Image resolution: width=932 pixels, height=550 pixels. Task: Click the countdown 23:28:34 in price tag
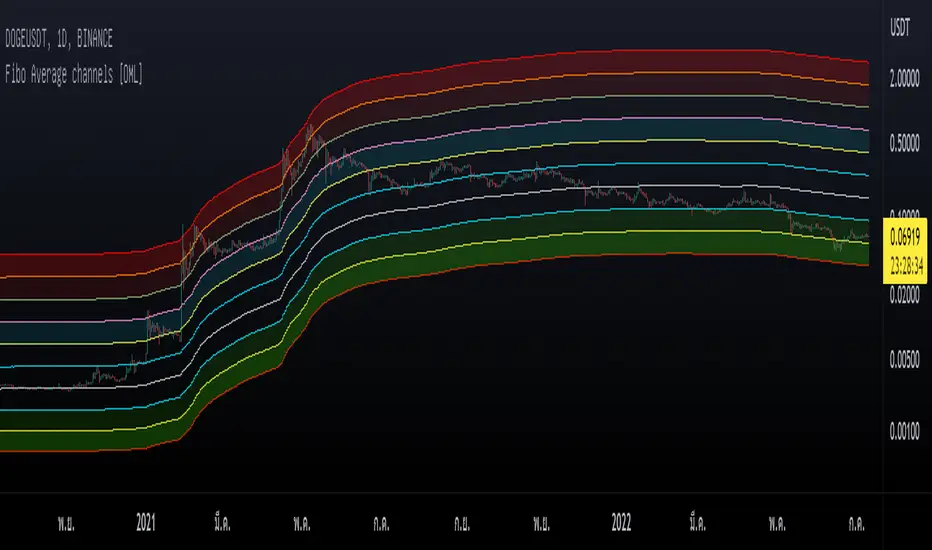click(x=906, y=265)
